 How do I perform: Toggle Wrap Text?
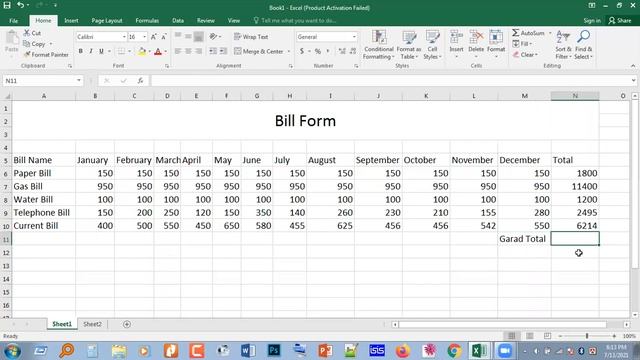coord(251,37)
